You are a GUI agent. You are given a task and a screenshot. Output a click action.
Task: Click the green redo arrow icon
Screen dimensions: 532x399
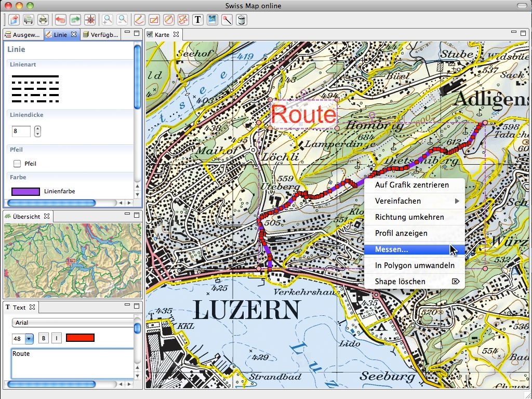[x=75, y=20]
